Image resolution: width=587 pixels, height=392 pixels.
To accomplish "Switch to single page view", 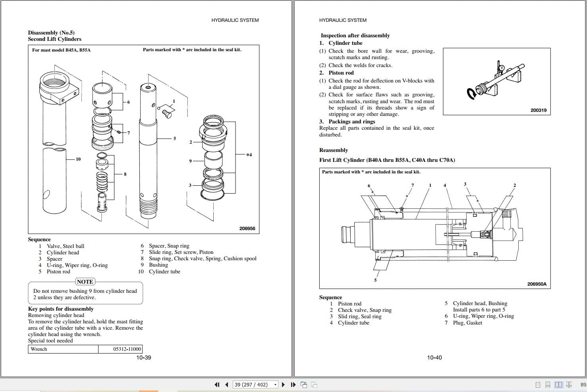I will pyautogui.click(x=538, y=384).
